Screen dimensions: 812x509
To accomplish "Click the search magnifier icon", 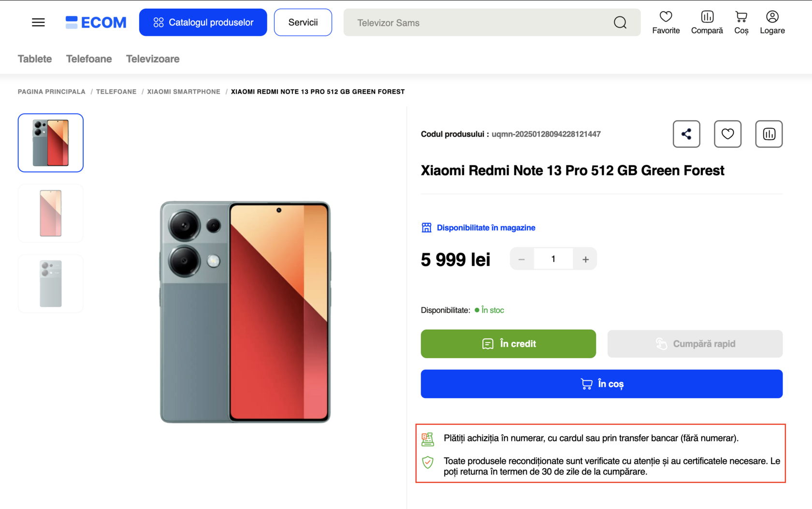I will pyautogui.click(x=620, y=22).
